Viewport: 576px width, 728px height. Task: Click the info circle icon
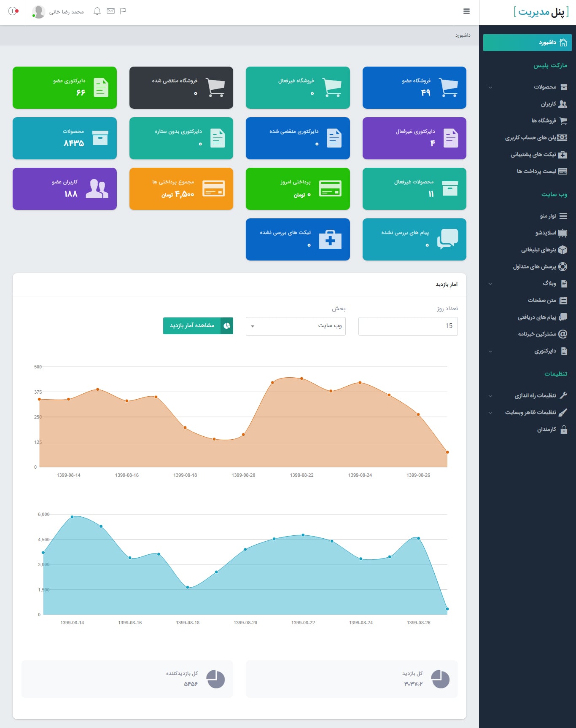13,11
